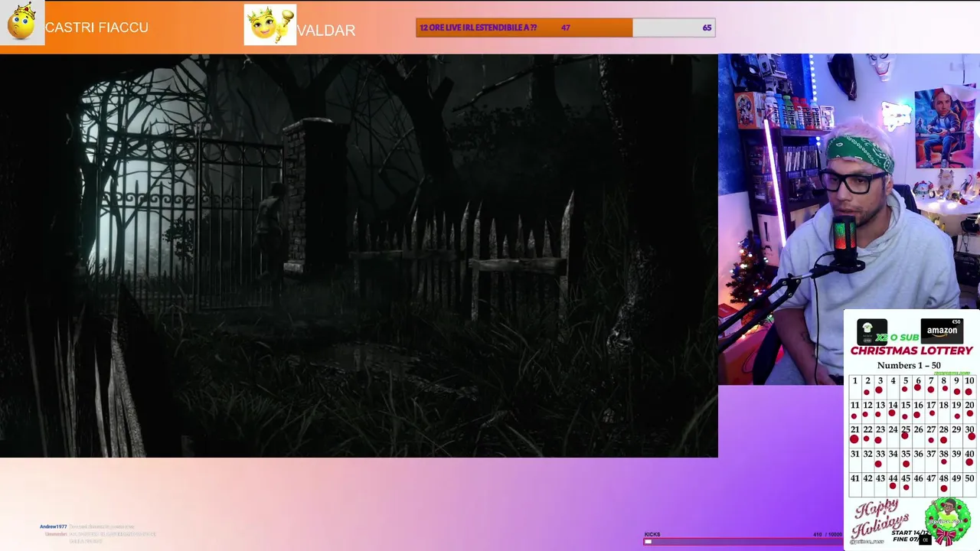
Task: Click the VALDAR name label
Action: 326,31
